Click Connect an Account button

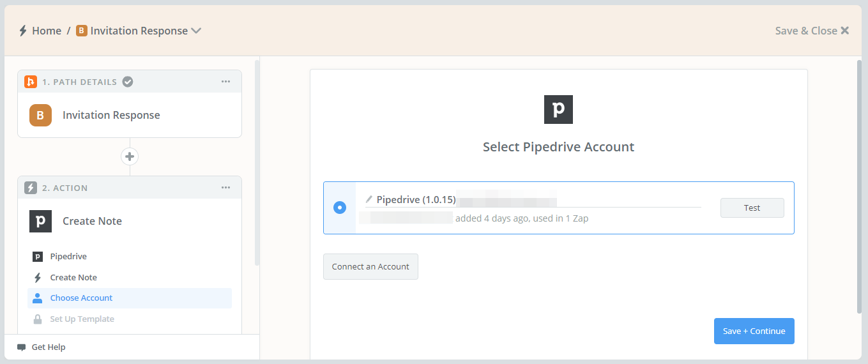[x=370, y=267]
